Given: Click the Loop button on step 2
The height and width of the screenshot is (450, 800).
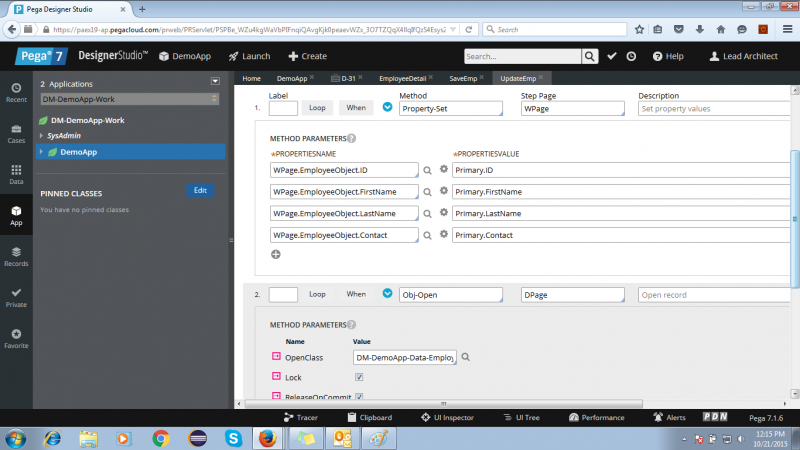Looking at the screenshot, I should click(317, 294).
